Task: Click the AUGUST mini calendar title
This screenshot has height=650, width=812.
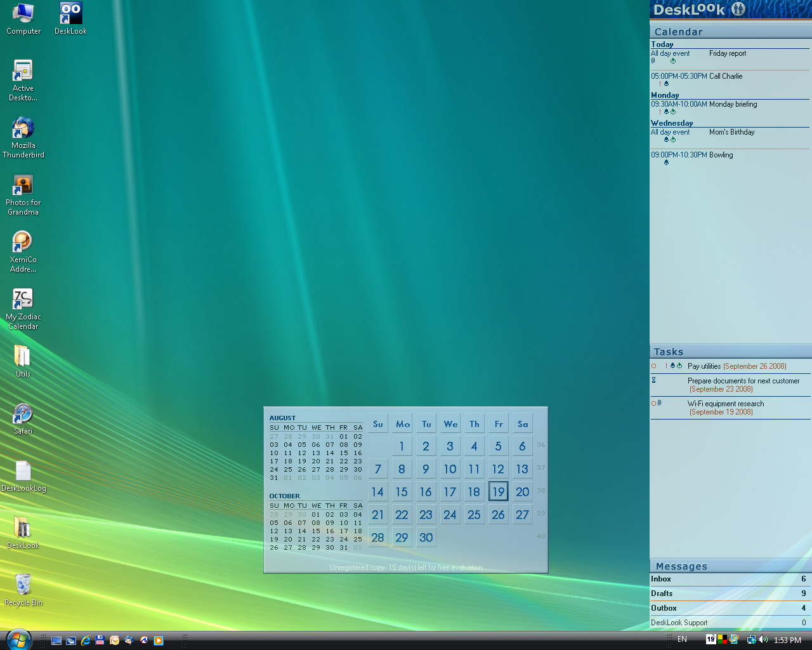Action: click(282, 418)
